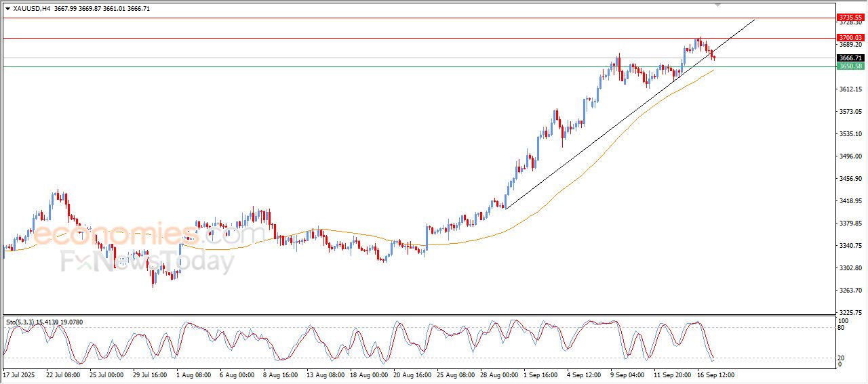The width and height of the screenshot is (868, 384).
Task: Click the 16 Sep 12:00 time label
Action: click(x=715, y=375)
